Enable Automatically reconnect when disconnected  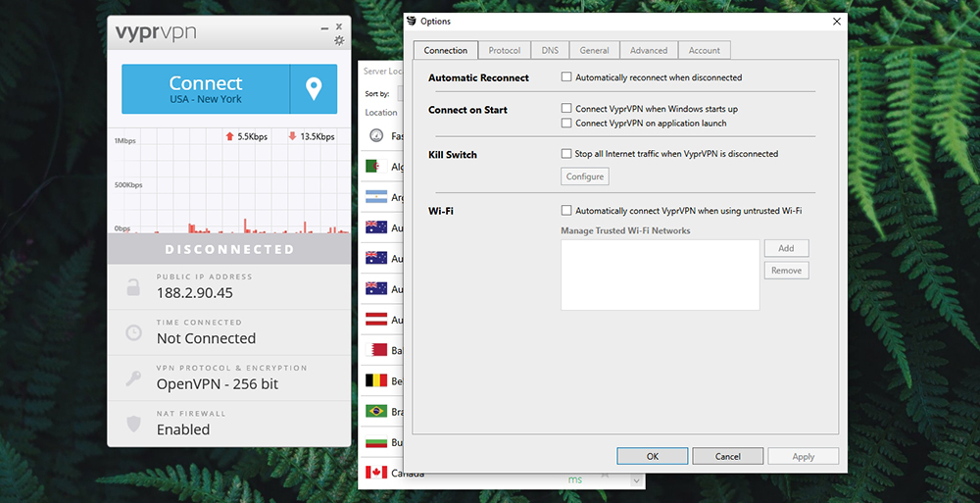tap(566, 76)
